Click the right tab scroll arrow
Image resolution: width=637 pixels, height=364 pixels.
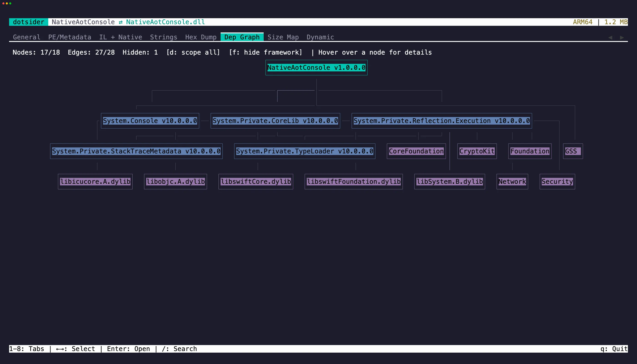coord(622,38)
